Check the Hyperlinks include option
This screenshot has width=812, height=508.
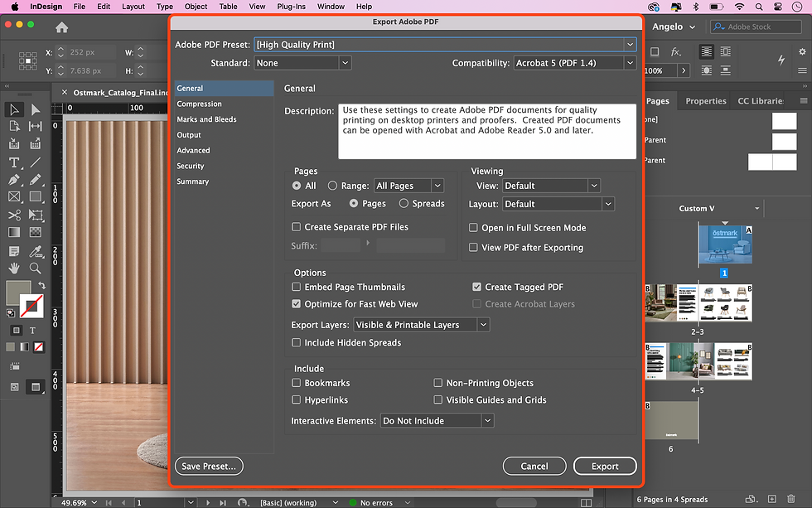[x=297, y=399]
